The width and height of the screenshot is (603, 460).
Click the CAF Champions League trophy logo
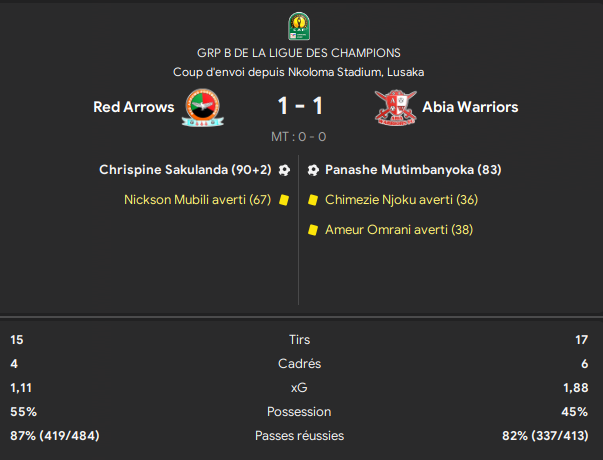pos(299,26)
